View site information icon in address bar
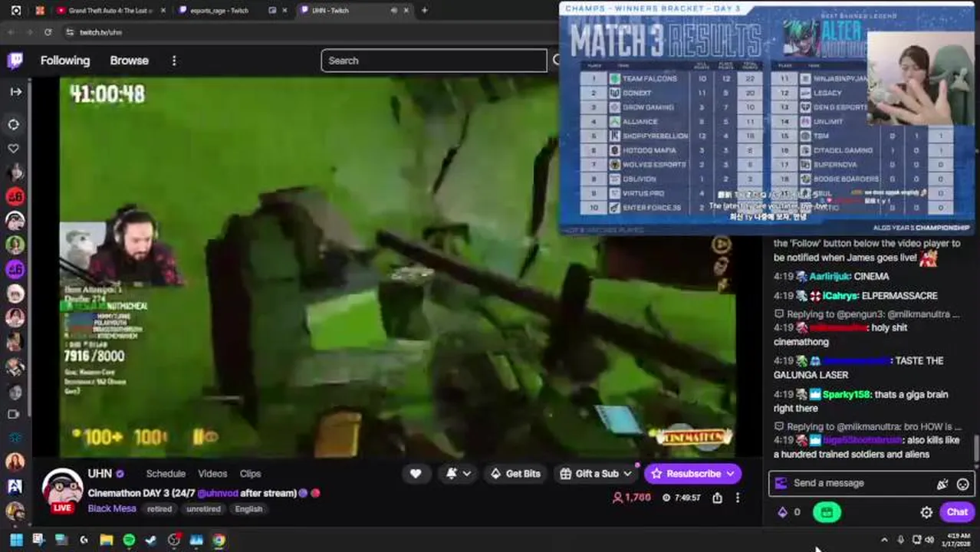The image size is (980, 552). [69, 32]
